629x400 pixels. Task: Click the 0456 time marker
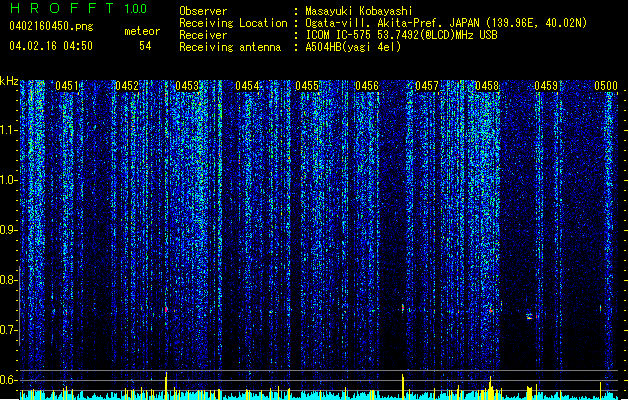pyautogui.click(x=367, y=86)
